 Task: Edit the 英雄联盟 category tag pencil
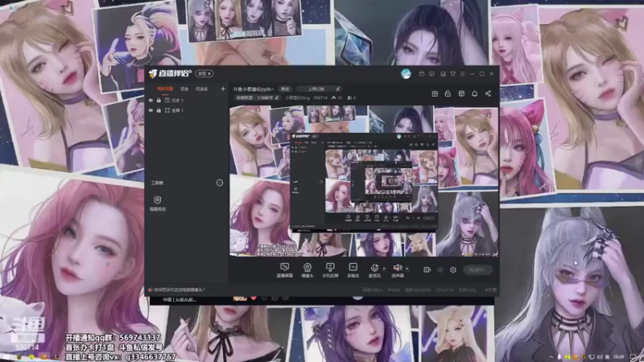(x=277, y=97)
